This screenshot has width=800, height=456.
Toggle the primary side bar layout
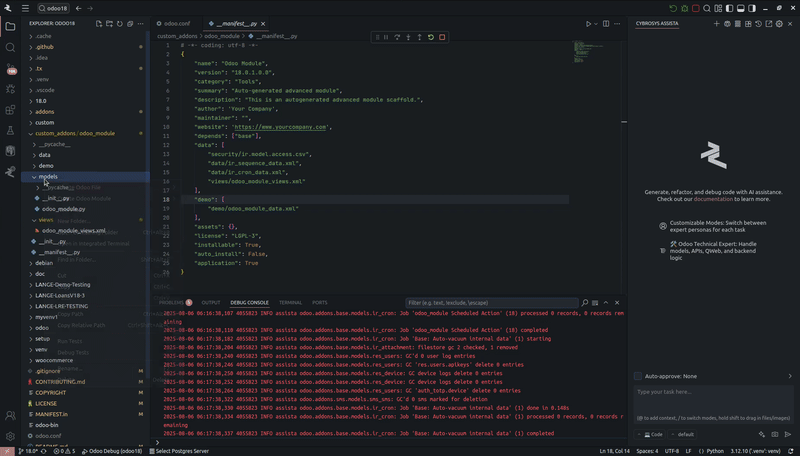[x=730, y=8]
